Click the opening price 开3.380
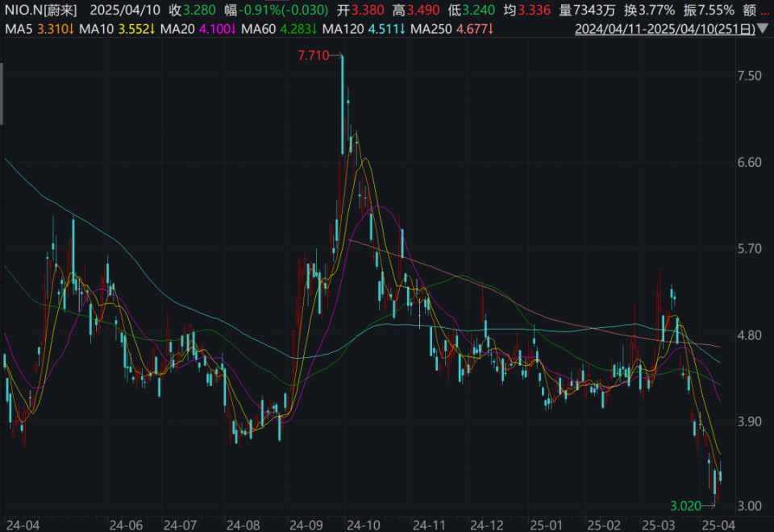This screenshot has width=774, height=532. [x=360, y=10]
